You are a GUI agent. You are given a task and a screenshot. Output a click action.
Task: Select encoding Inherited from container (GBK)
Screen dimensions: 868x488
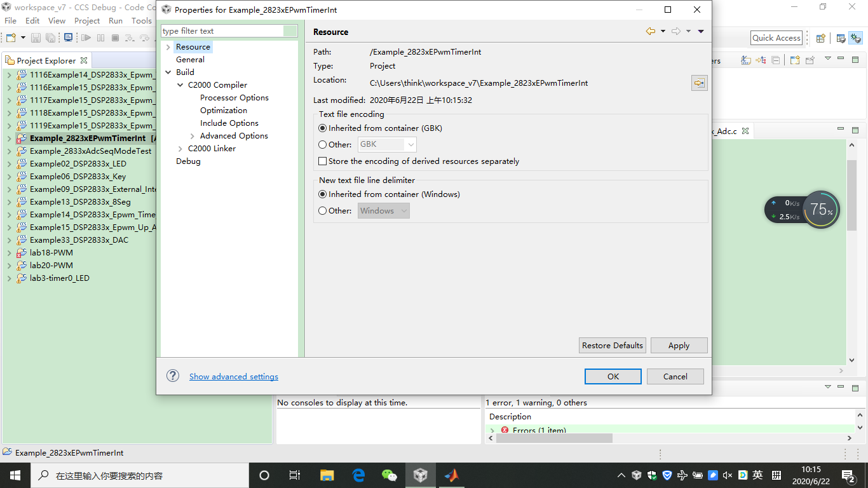click(x=323, y=128)
